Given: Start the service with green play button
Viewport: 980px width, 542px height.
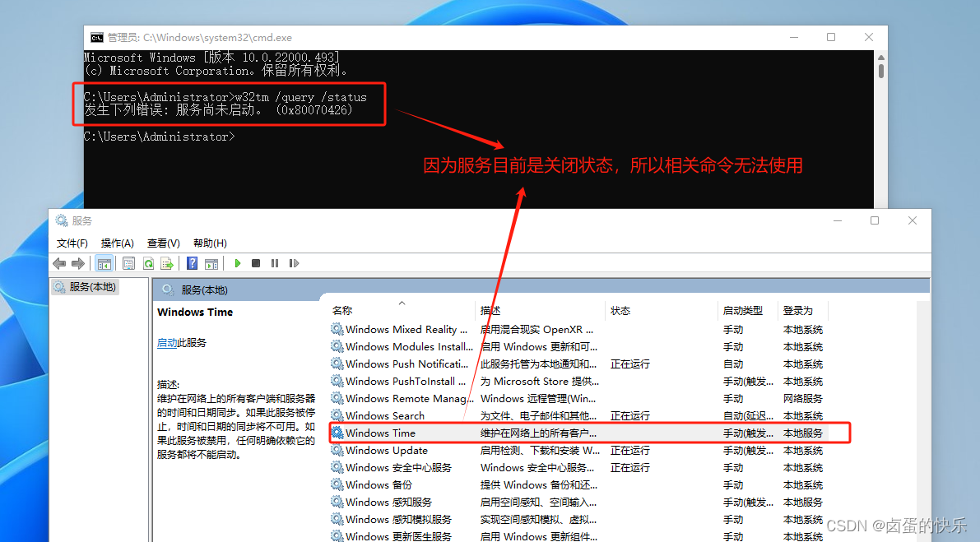Looking at the screenshot, I should (238, 263).
